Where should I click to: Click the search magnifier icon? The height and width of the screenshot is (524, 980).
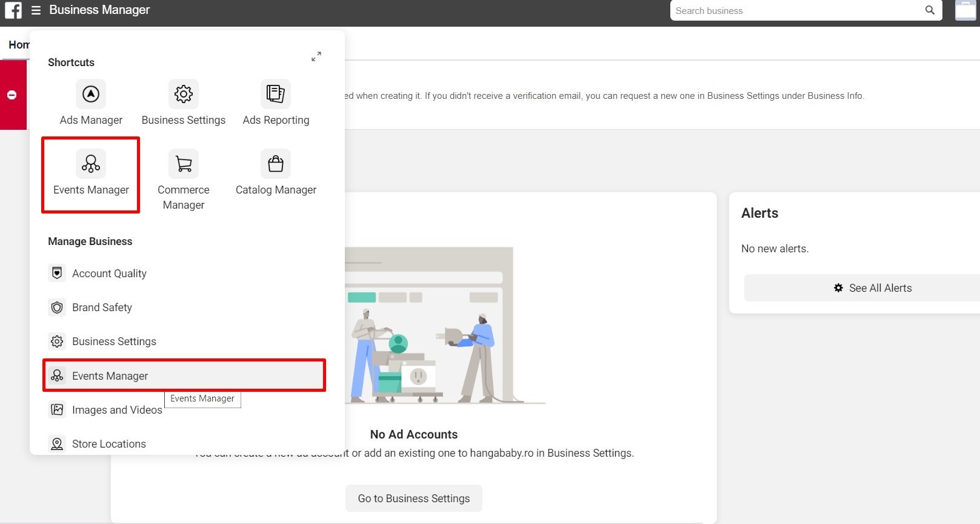click(930, 10)
